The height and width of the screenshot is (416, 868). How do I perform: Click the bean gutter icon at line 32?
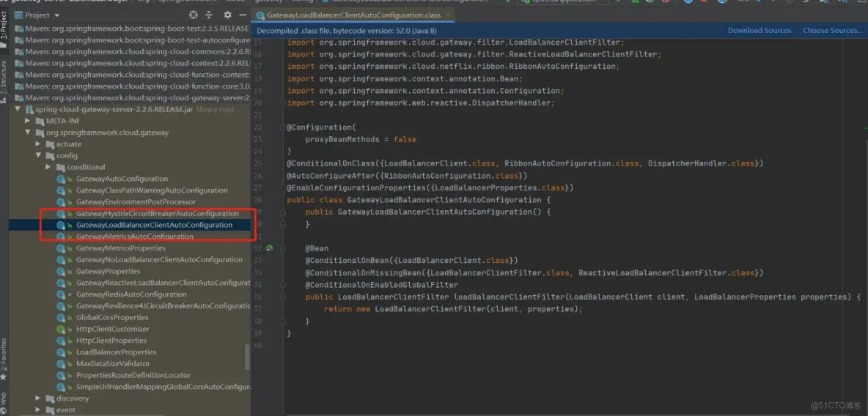coord(270,248)
